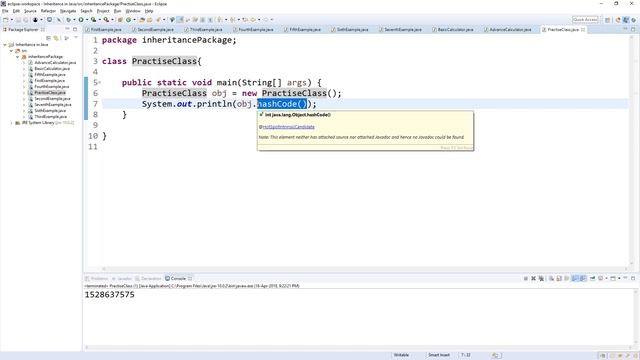The width and height of the screenshot is (640, 360).
Task: Open the Edit menu
Action: pos(16,11)
